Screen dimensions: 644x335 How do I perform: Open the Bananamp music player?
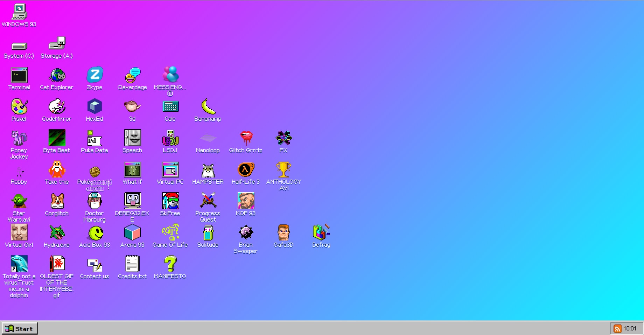click(208, 107)
